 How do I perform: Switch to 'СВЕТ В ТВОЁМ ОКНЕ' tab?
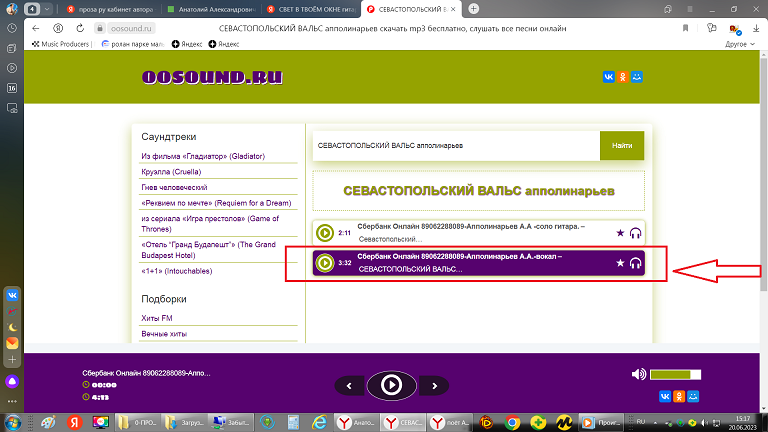click(312, 9)
